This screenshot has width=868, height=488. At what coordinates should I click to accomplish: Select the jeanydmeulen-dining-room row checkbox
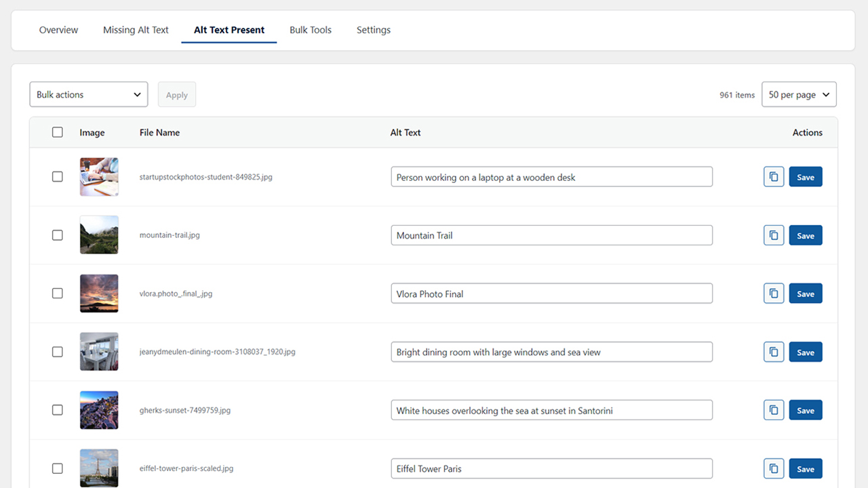pyautogui.click(x=58, y=352)
